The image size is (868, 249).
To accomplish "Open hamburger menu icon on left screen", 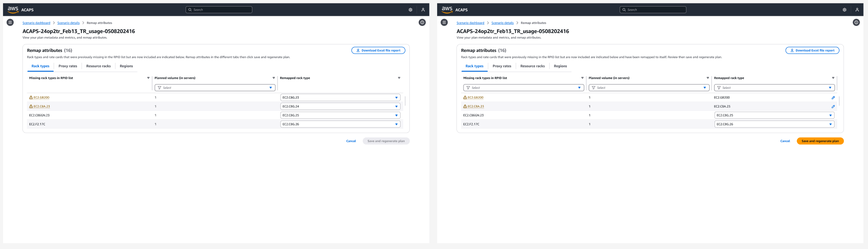I will [x=10, y=22].
